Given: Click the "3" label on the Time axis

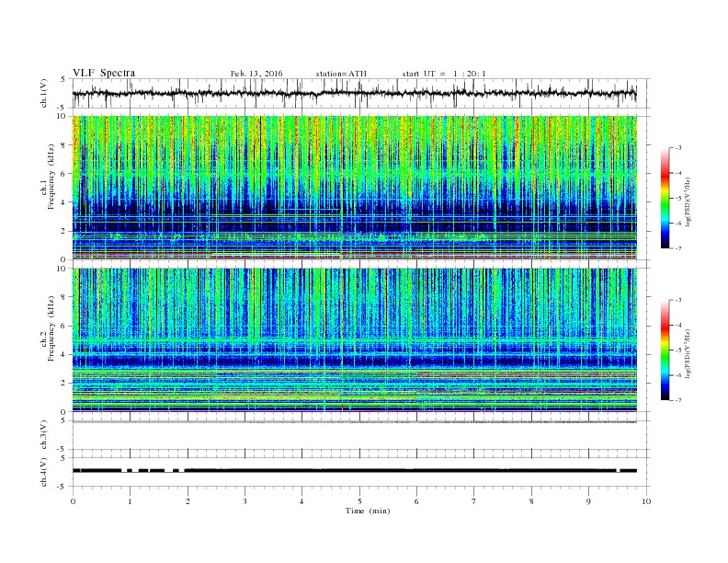Looking at the screenshot, I should click(245, 501).
